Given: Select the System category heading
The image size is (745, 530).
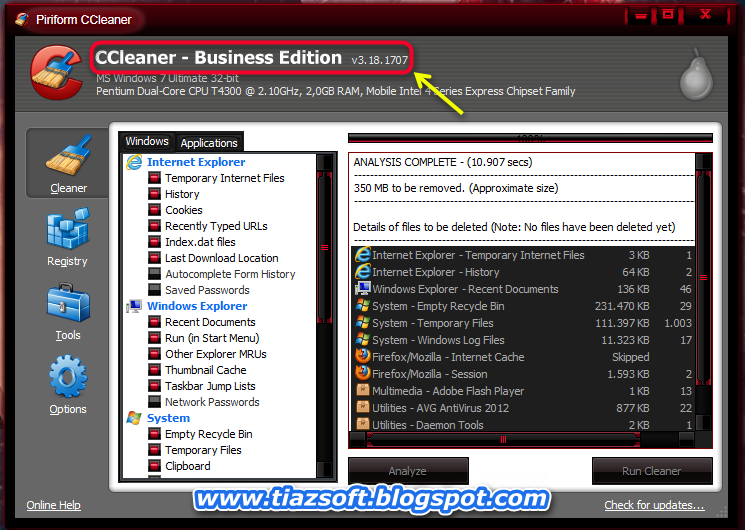Looking at the screenshot, I should pos(168,418).
